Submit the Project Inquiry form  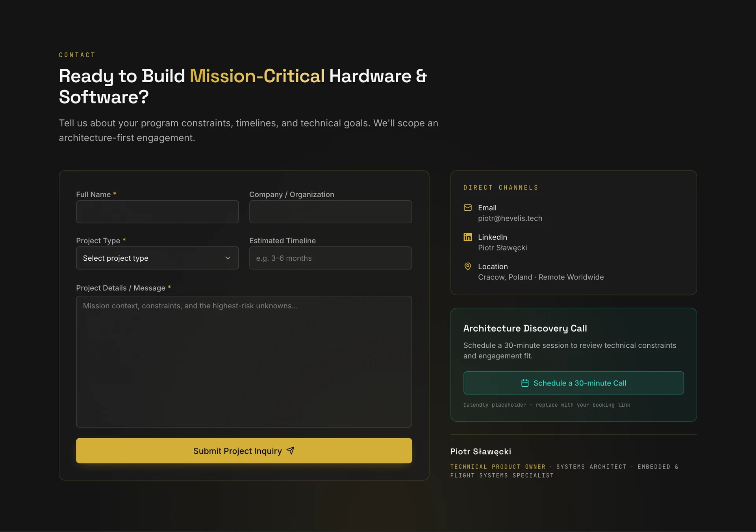(244, 450)
